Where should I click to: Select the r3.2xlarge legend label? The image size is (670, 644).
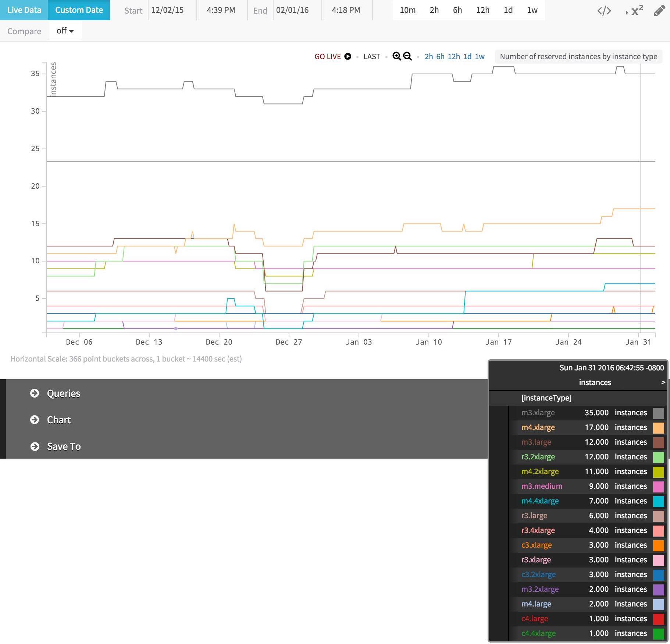click(x=538, y=457)
